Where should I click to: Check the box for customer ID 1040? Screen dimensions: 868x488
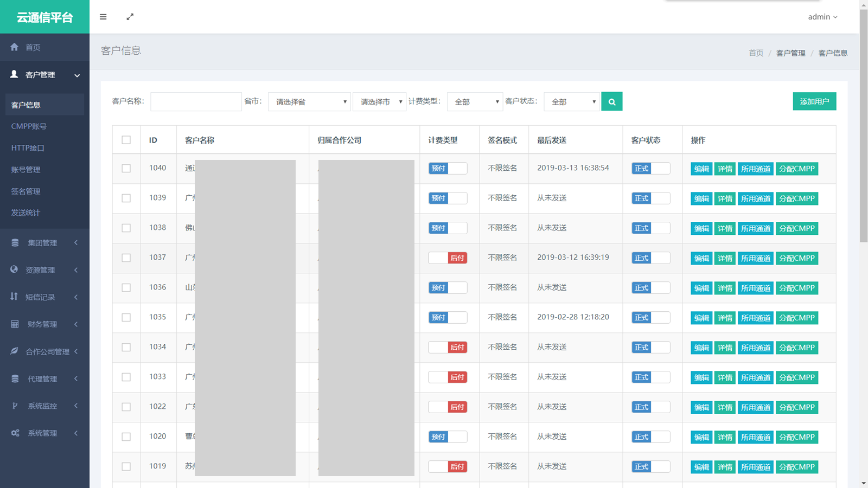tap(126, 169)
